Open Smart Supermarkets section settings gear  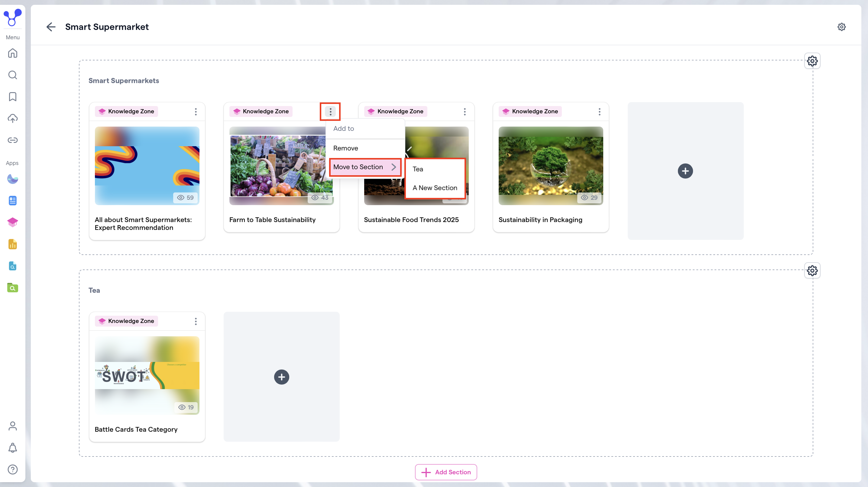pyautogui.click(x=812, y=61)
